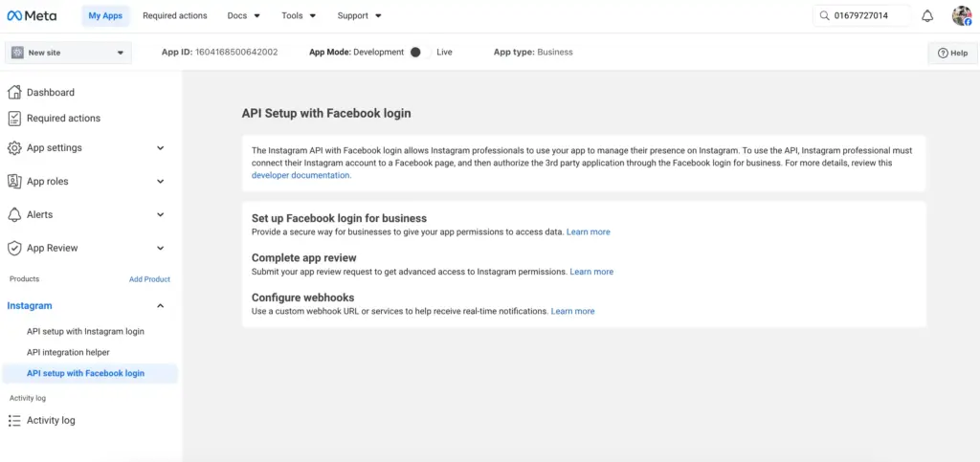Toggle App Mode from Development to Live
The height and width of the screenshot is (462, 980).
pos(419,53)
